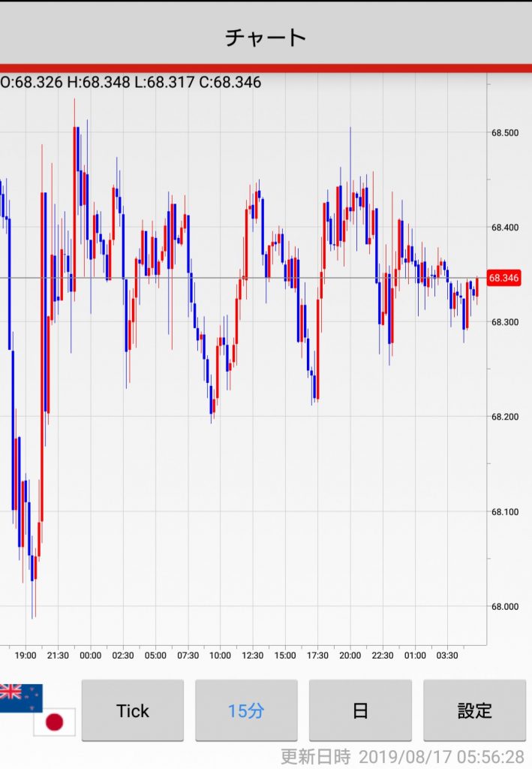
Task: Open the 設定 settings button
Action: coord(474,710)
